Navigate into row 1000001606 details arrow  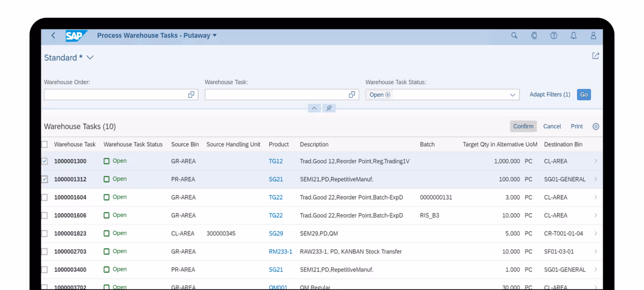tap(596, 215)
